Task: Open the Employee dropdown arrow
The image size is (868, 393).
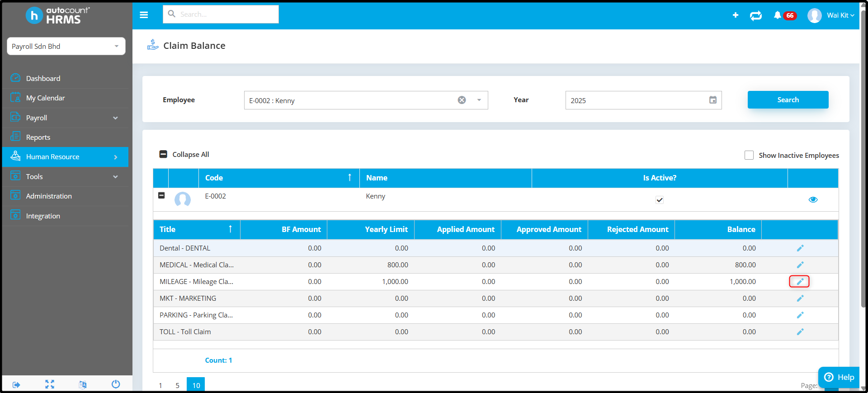Action: point(479,100)
